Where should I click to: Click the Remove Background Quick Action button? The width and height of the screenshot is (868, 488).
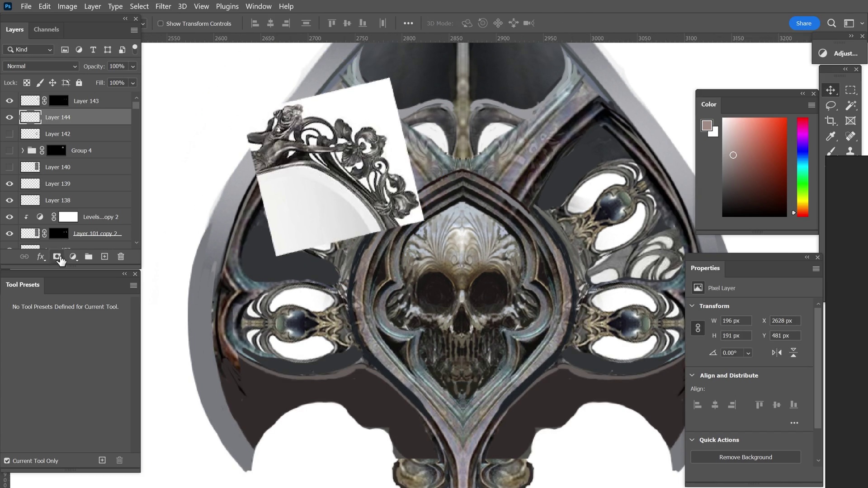coord(746,457)
